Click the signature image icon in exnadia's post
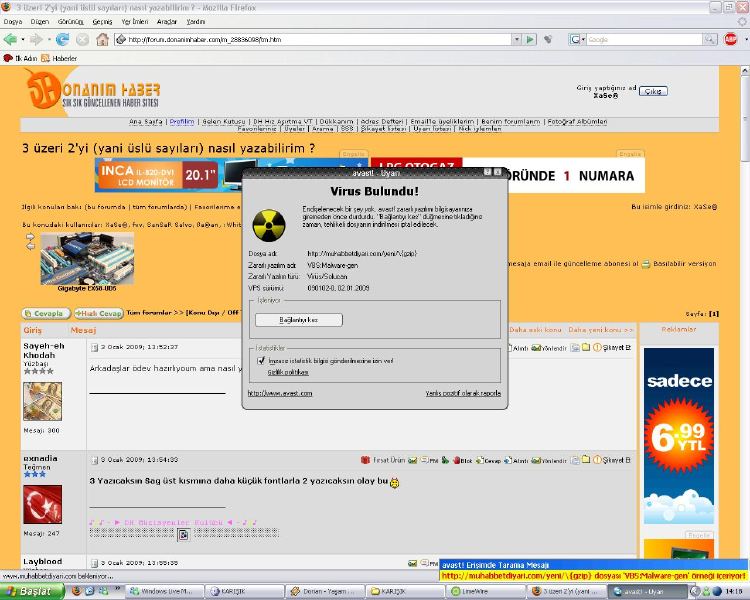The image size is (750, 600). 184,534
